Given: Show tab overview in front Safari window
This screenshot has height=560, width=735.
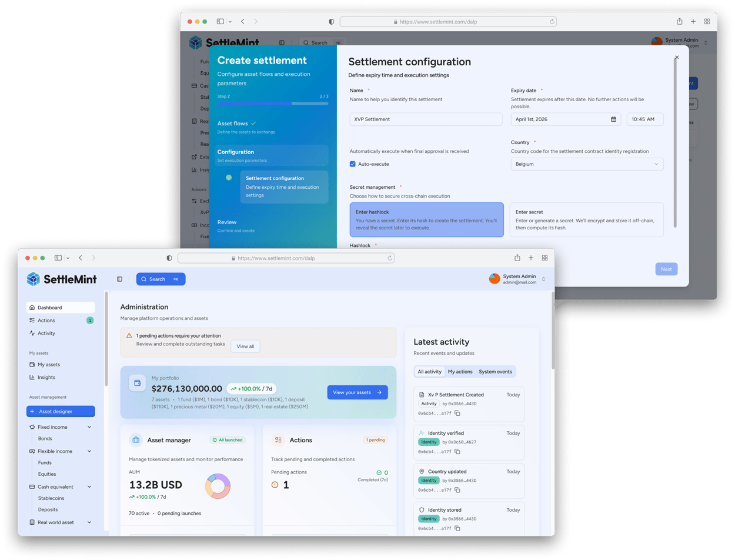Looking at the screenshot, I should point(545,258).
